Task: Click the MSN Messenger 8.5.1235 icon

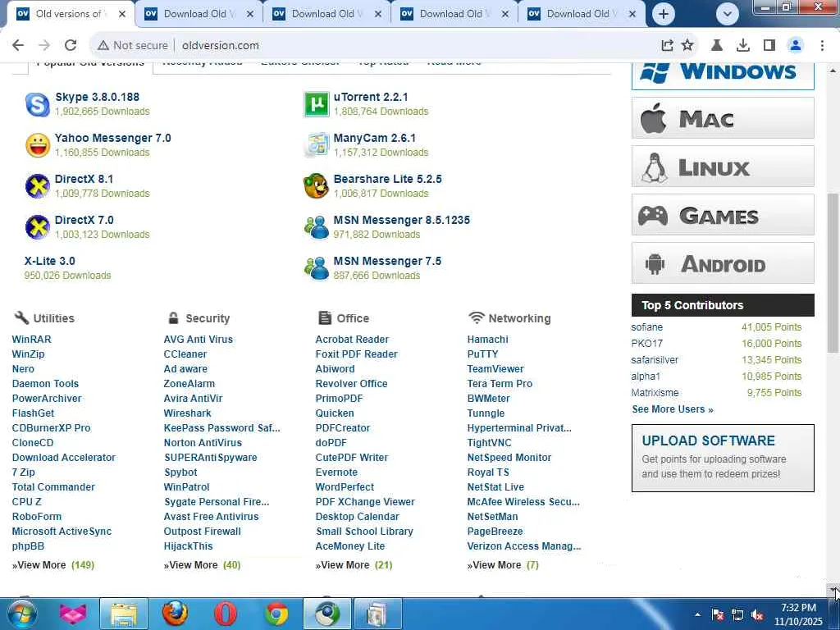Action: click(x=316, y=227)
